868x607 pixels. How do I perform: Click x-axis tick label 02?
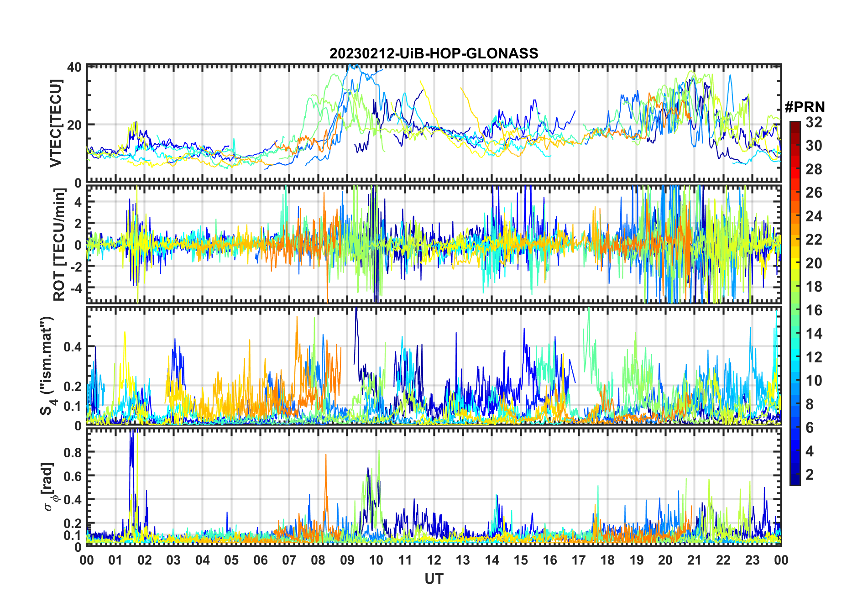click(x=145, y=560)
